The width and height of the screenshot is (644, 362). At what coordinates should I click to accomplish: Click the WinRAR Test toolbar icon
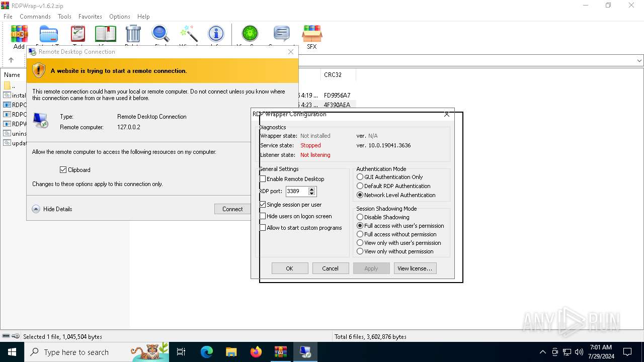[x=78, y=34]
